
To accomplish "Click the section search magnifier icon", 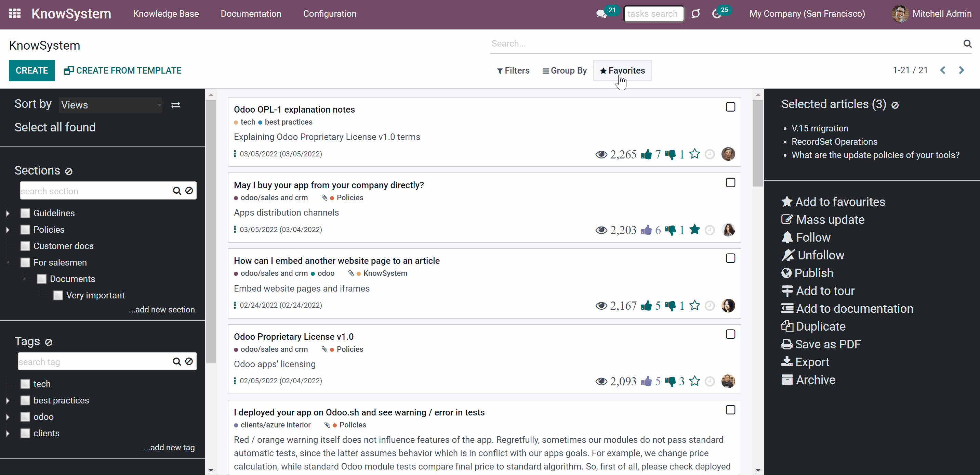I will [x=177, y=191].
